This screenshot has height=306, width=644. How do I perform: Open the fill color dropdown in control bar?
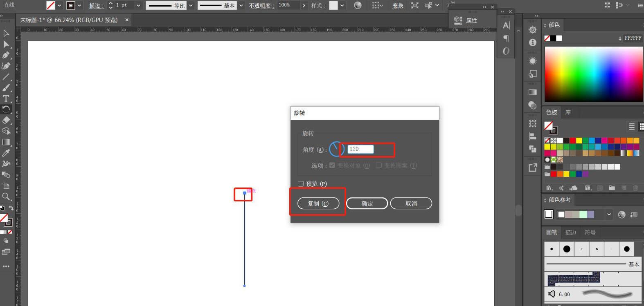(59, 5)
